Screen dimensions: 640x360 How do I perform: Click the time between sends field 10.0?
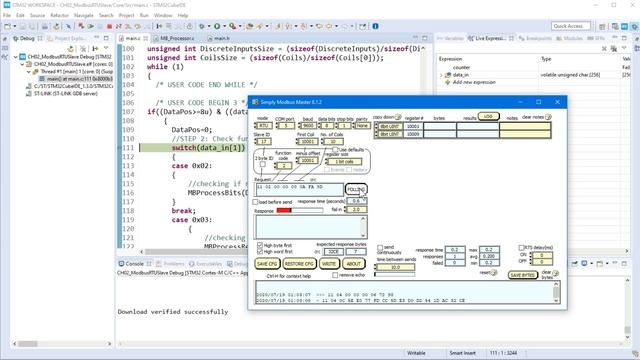tap(395, 267)
